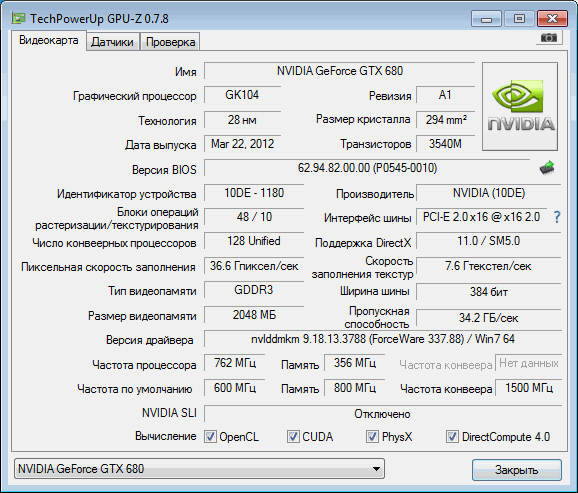Click the Тип видеопамяти label
The width and height of the screenshot is (578, 493).
[x=152, y=291]
